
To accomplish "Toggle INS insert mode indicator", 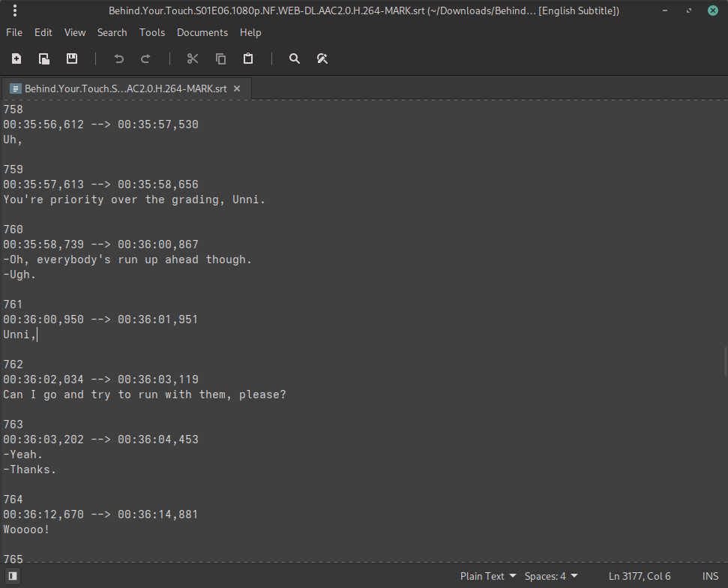I will tap(710, 576).
